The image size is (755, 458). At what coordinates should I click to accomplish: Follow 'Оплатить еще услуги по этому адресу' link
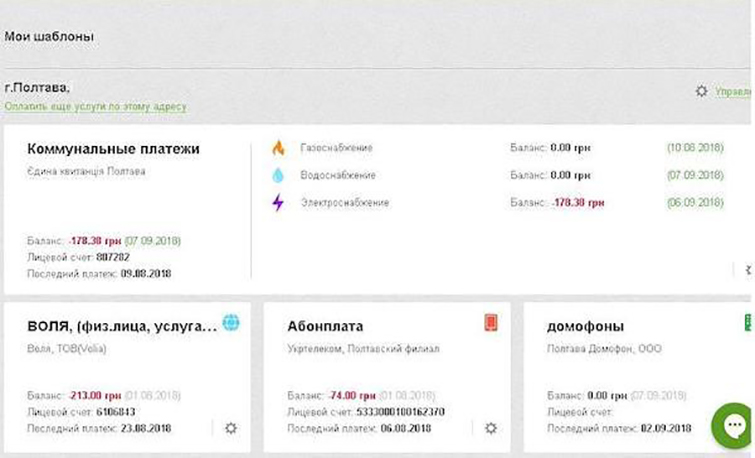tap(95, 106)
